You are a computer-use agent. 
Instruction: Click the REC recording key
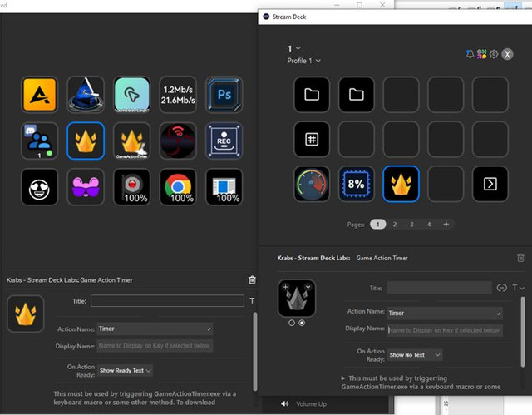(224, 141)
